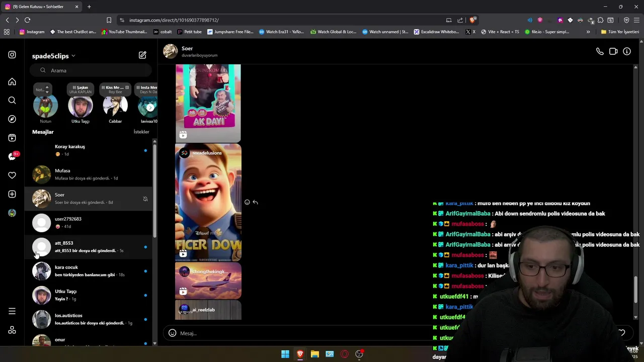This screenshot has height=362, width=644.
Task: Open chongthekingk reel thumbnail
Action: point(208,281)
